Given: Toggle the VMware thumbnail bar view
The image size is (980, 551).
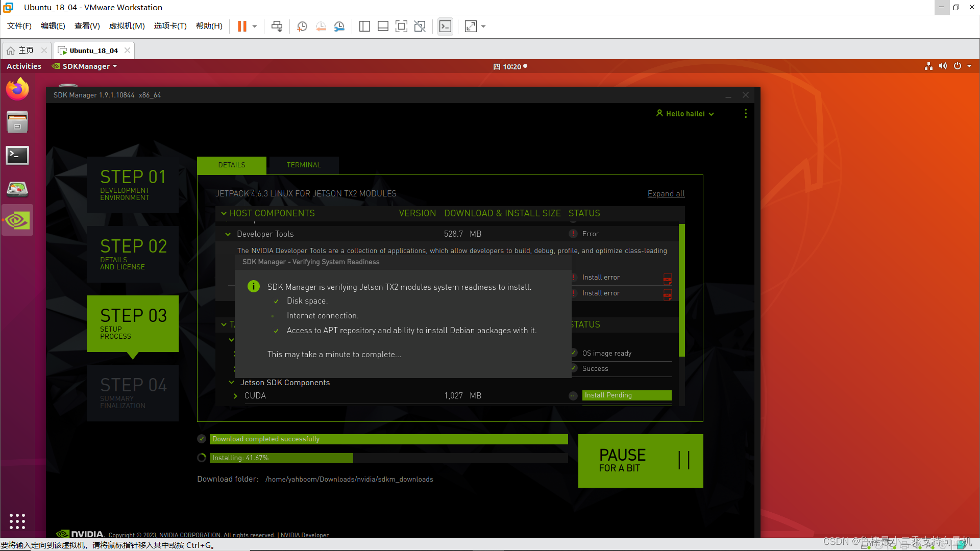Looking at the screenshot, I should pyautogui.click(x=383, y=27).
